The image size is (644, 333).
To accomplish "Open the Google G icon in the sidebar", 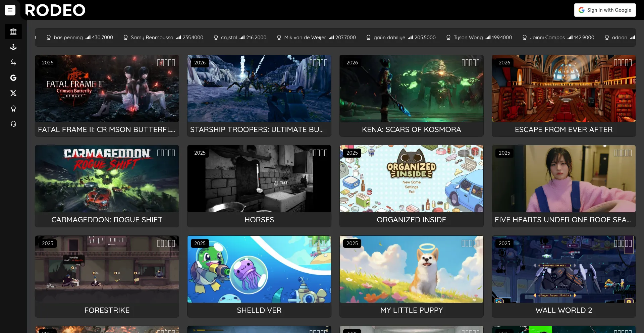I will click(x=13, y=78).
